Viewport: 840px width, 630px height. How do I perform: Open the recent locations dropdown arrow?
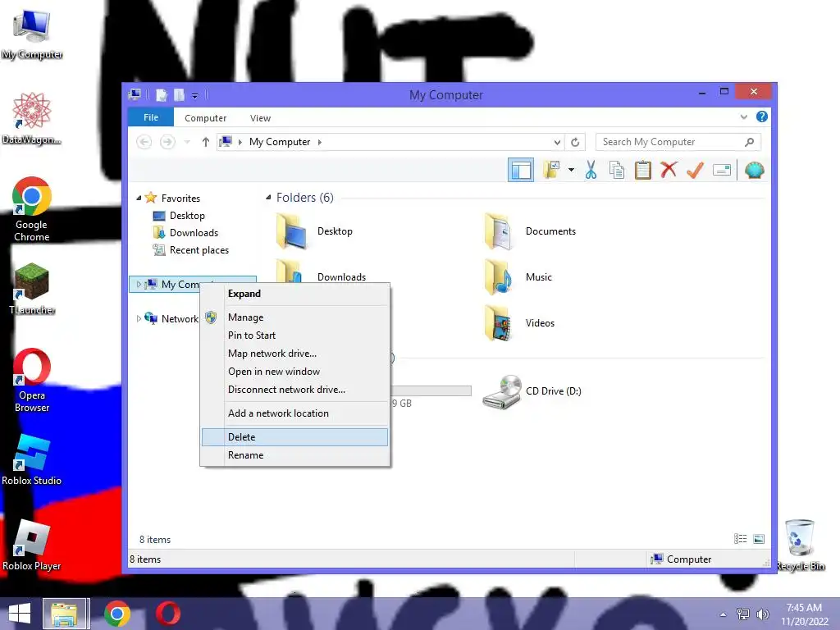187,142
